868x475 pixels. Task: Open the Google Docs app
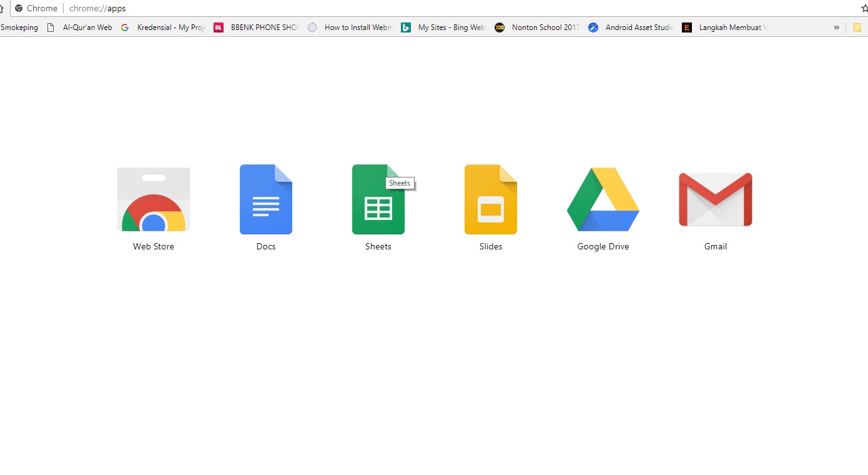(x=265, y=200)
